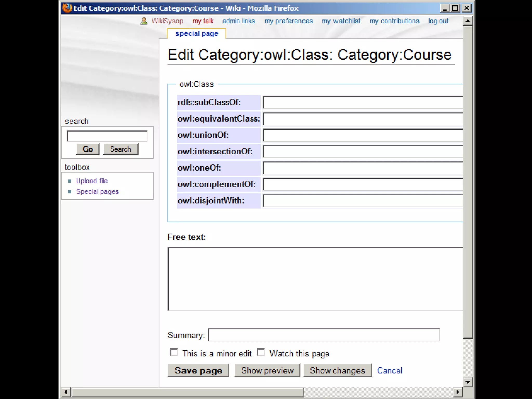The image size is (532, 399).
Task: Open 'my preferences' in the top menu
Action: click(289, 21)
